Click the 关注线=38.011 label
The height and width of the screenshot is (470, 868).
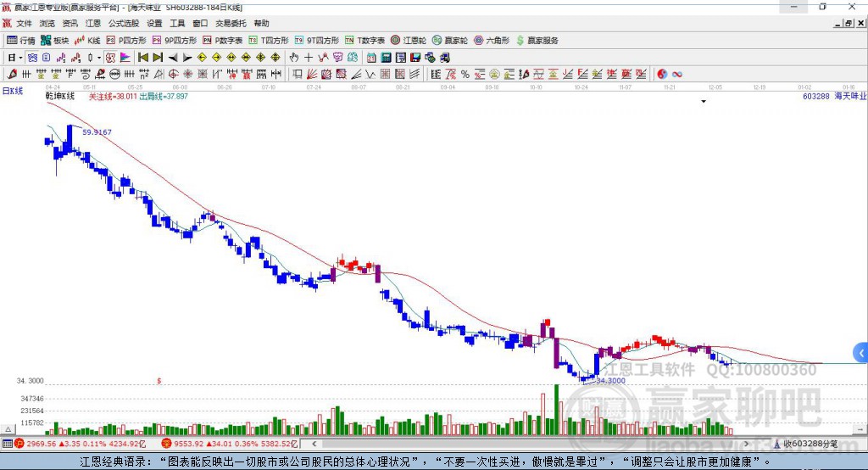[x=113, y=97]
